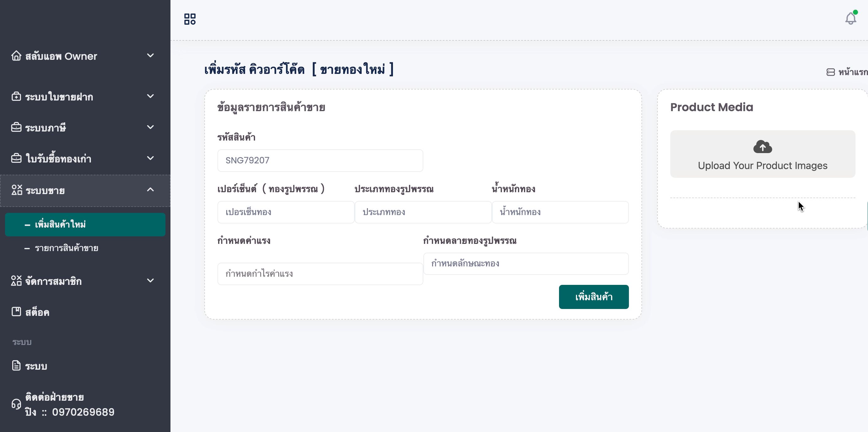
Task: Open the apps grid icon at top
Action: click(190, 19)
